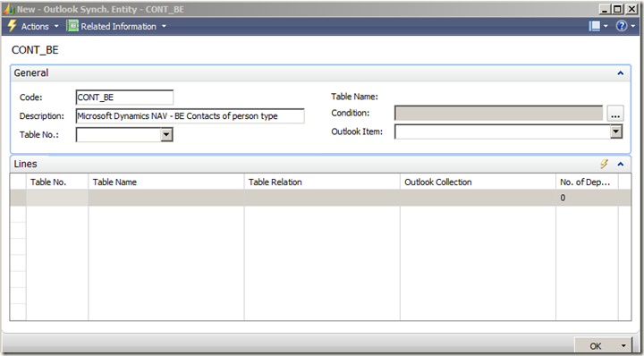Focus the Condition field

(x=498, y=114)
